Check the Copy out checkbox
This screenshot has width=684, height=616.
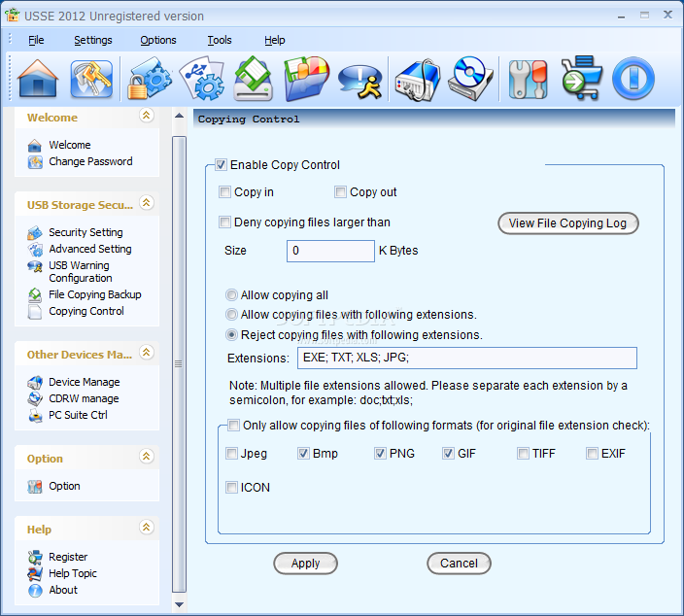[340, 192]
